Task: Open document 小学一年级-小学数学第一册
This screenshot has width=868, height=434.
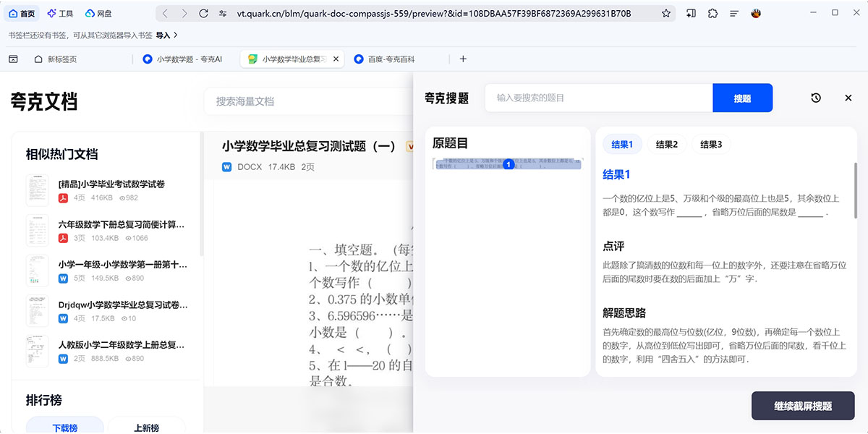Action: [122, 265]
